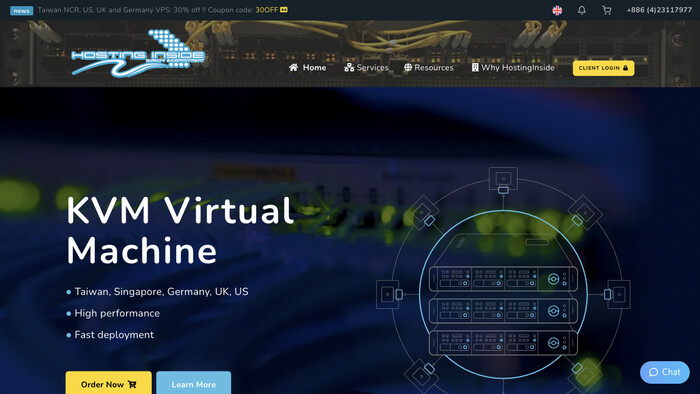Click the Learn More button

[194, 383]
